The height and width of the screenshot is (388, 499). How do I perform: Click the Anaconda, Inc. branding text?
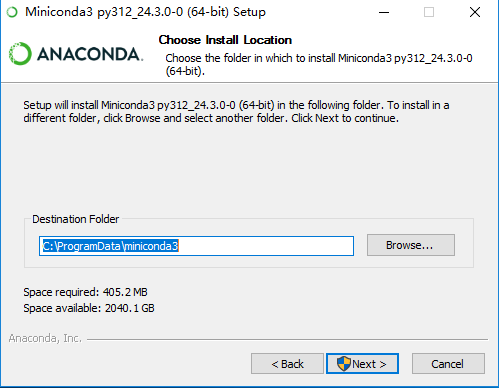[x=45, y=338]
